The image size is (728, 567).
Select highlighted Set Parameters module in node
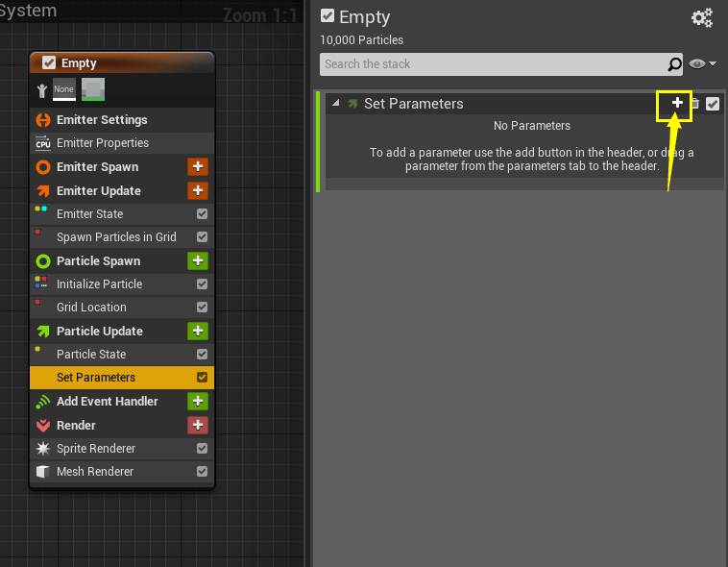(122, 378)
